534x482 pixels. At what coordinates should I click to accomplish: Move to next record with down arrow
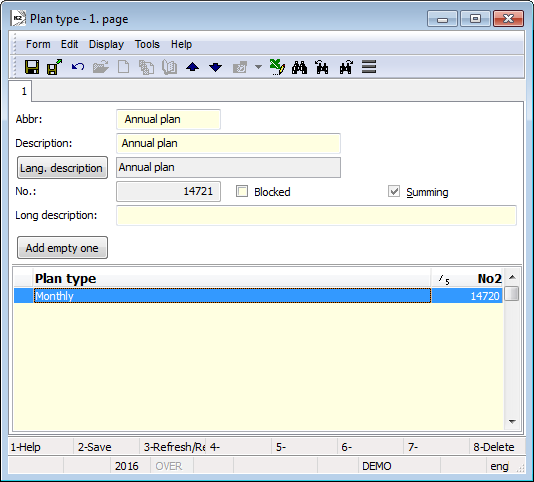216,67
